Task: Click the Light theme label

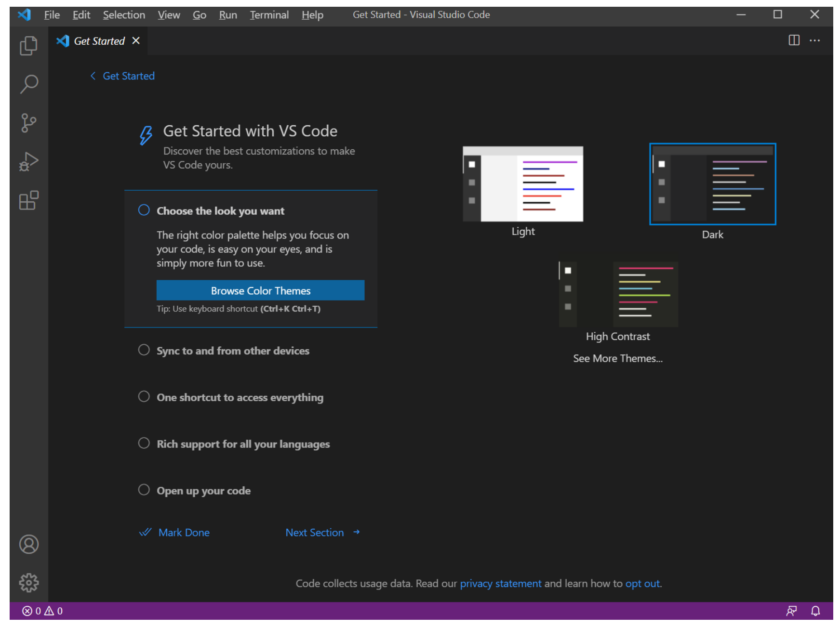Action: [x=523, y=232]
